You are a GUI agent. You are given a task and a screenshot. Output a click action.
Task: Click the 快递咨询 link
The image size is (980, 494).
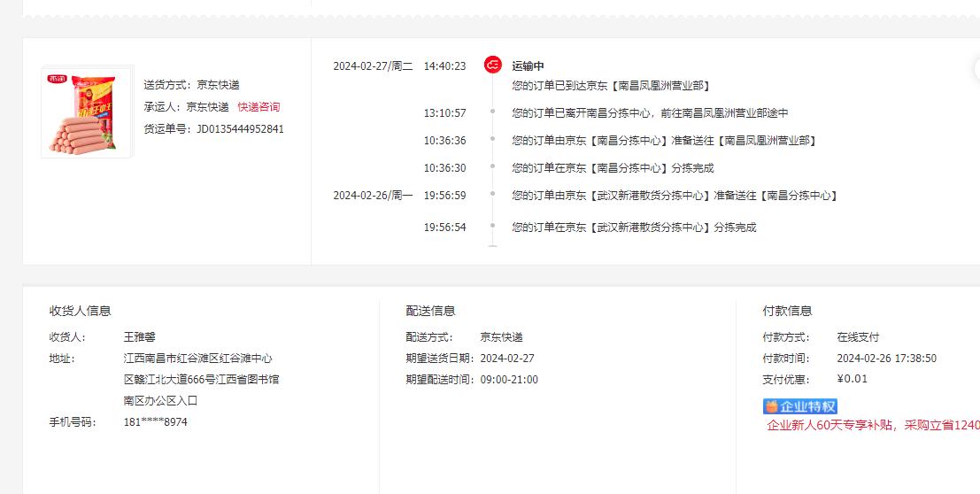(259, 107)
